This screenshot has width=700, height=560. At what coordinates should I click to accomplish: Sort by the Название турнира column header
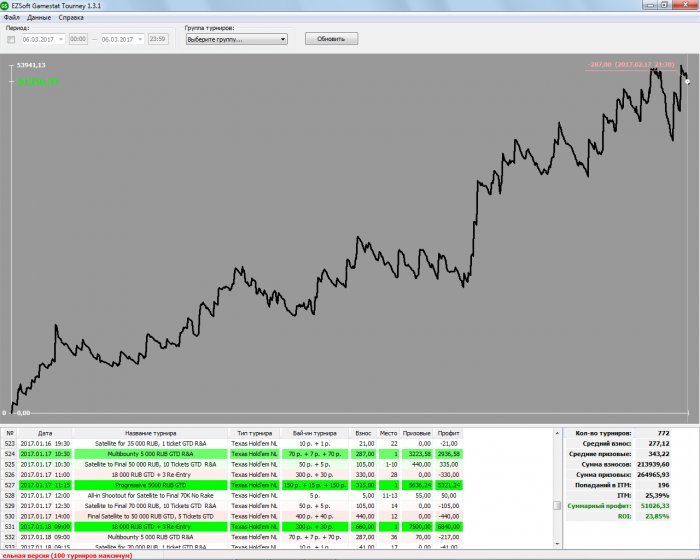click(144, 433)
